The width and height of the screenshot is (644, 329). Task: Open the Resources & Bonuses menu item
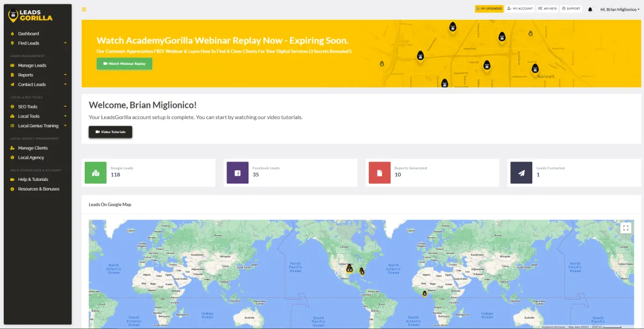click(x=38, y=189)
